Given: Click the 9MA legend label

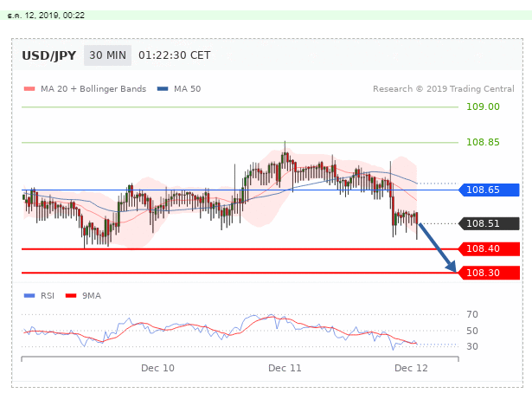Looking at the screenshot, I should 92,296.
